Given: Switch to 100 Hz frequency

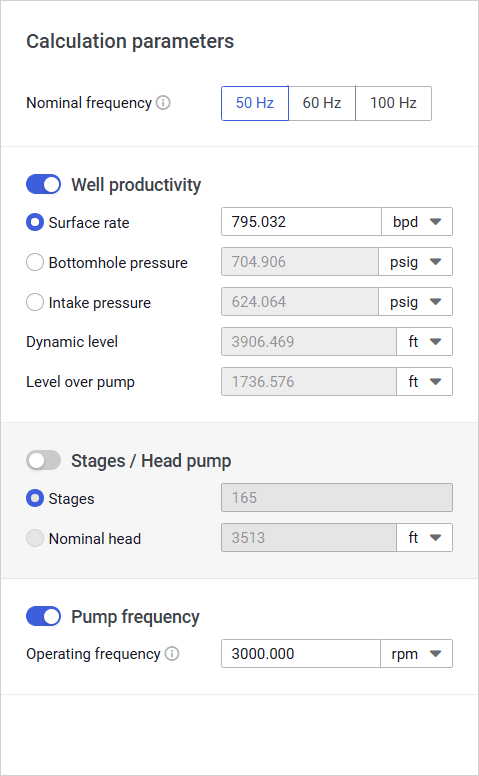Looking at the screenshot, I should coord(393,103).
